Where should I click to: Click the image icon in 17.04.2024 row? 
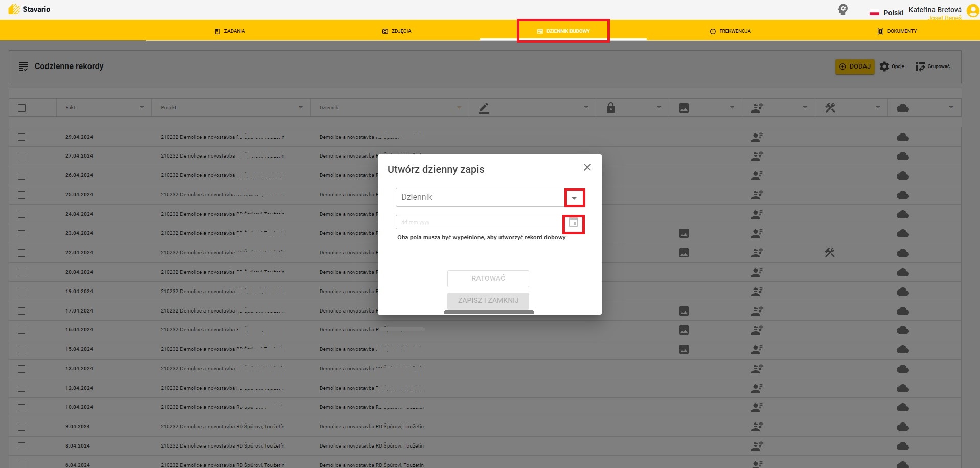coord(684,311)
